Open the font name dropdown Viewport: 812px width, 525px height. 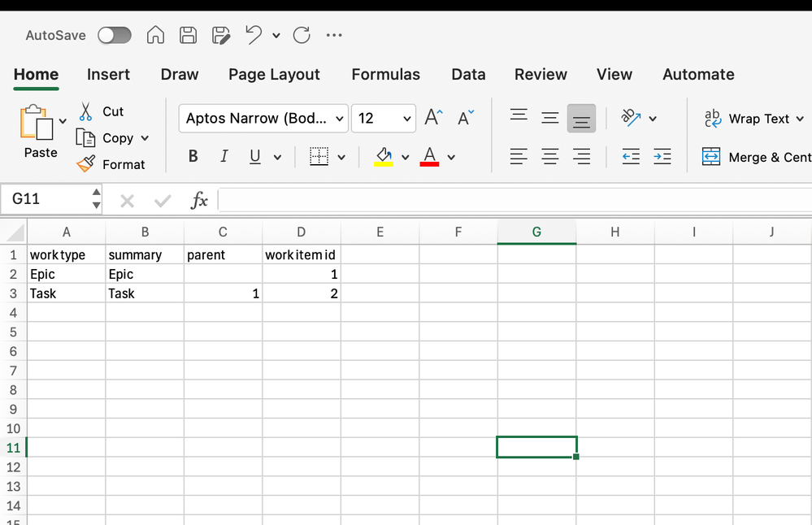pos(339,118)
